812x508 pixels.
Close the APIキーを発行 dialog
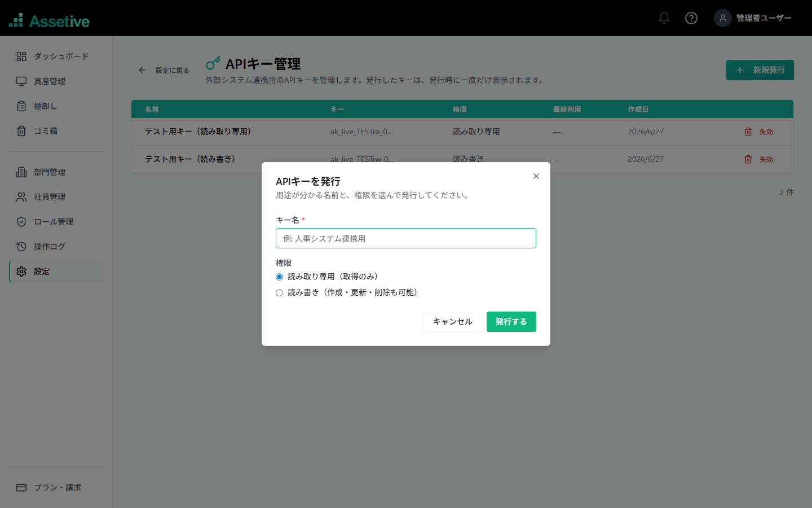pos(536,176)
